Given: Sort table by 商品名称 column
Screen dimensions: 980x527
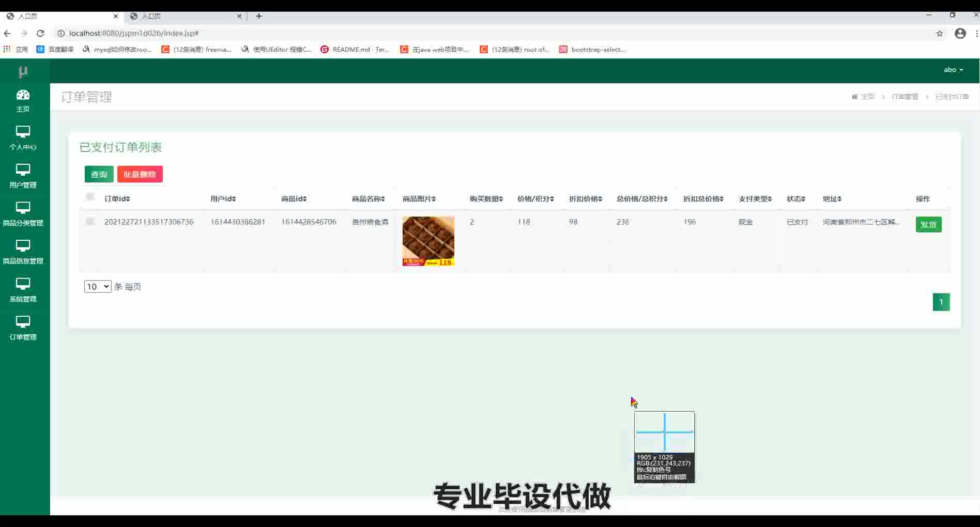Looking at the screenshot, I should tap(369, 199).
